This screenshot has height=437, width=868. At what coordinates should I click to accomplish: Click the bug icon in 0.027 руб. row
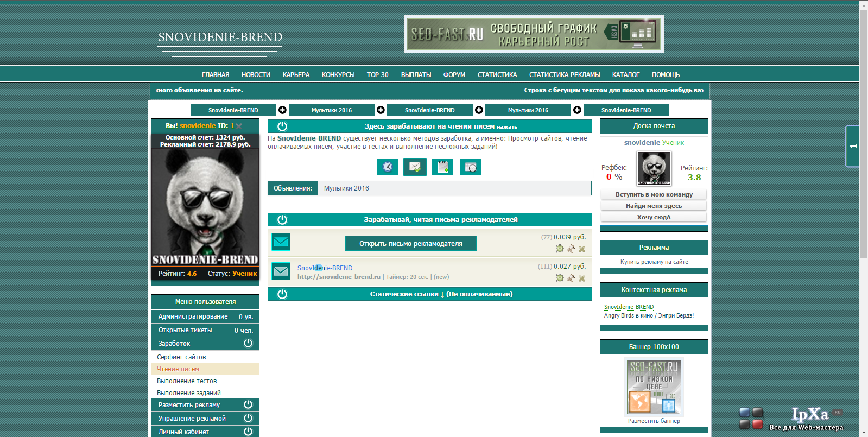tap(560, 278)
